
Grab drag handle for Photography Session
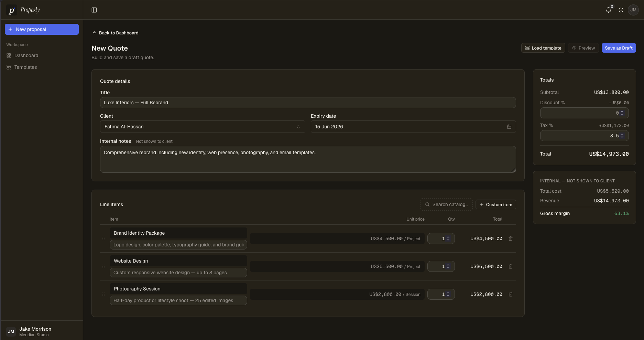[103, 294]
